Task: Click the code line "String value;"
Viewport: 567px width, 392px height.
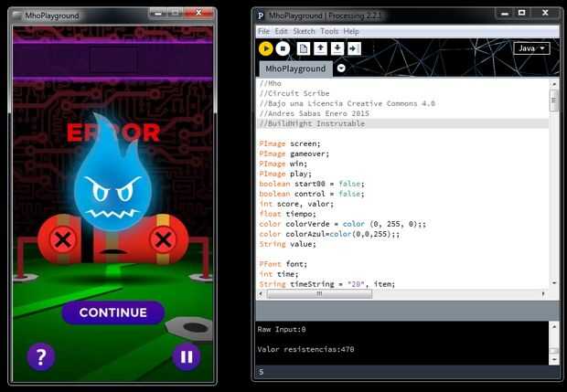Action: (x=287, y=244)
